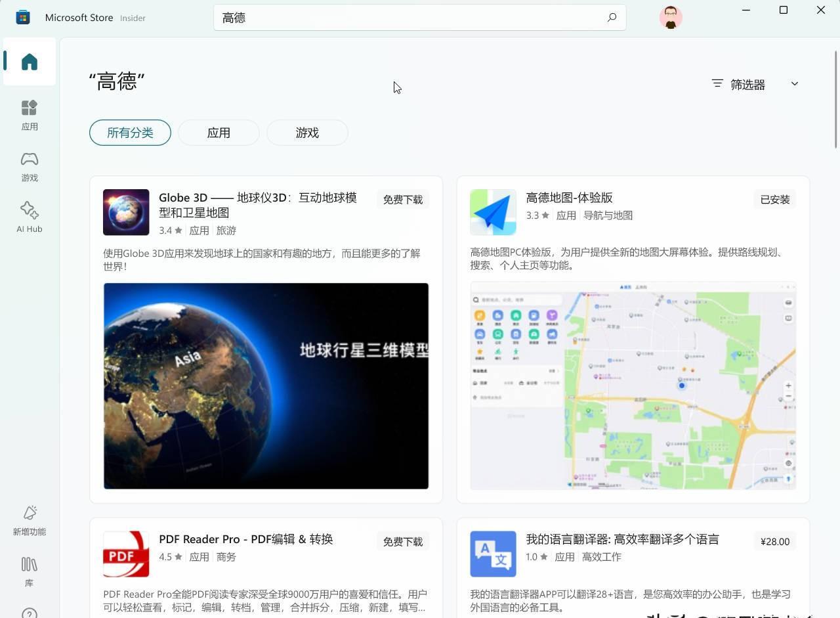
Task: Open 库 library in sidebar
Action: point(30,571)
